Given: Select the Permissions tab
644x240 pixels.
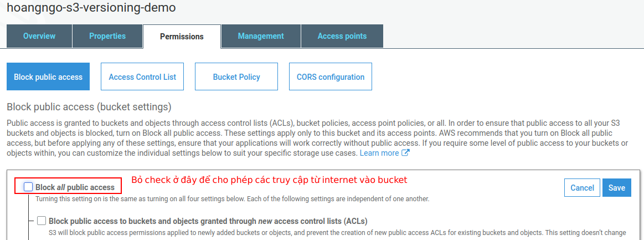Looking at the screenshot, I should [x=182, y=37].
